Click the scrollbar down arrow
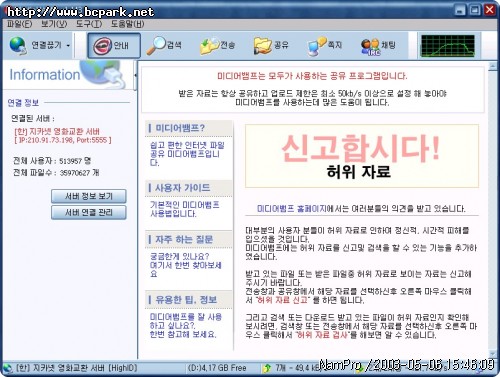 [x=492, y=354]
